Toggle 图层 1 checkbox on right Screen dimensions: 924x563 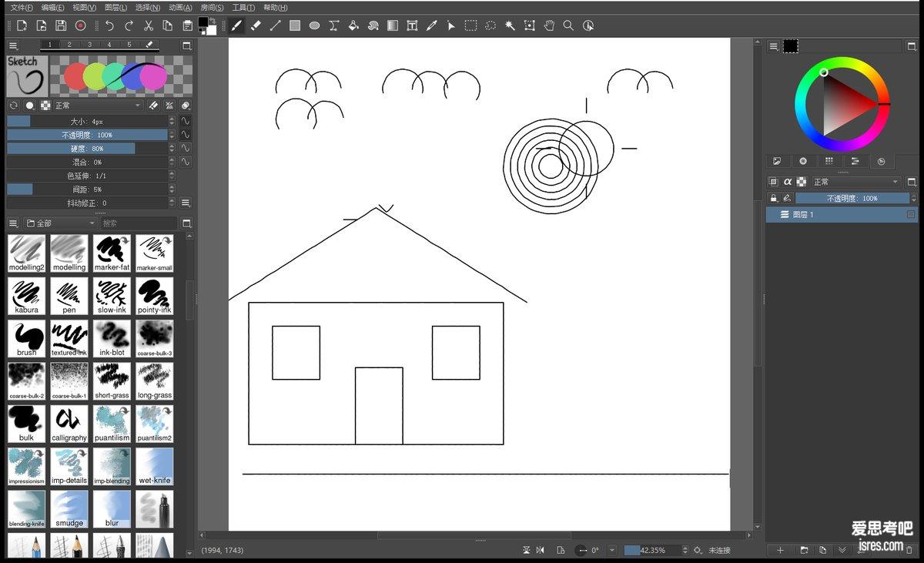tap(911, 215)
